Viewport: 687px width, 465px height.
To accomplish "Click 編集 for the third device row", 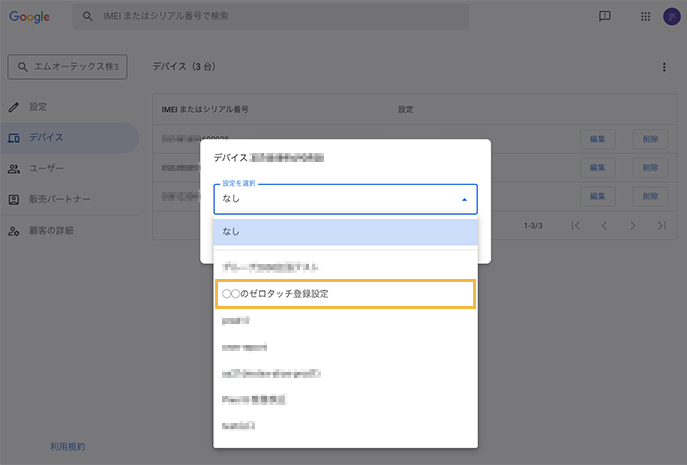I will tap(598, 196).
